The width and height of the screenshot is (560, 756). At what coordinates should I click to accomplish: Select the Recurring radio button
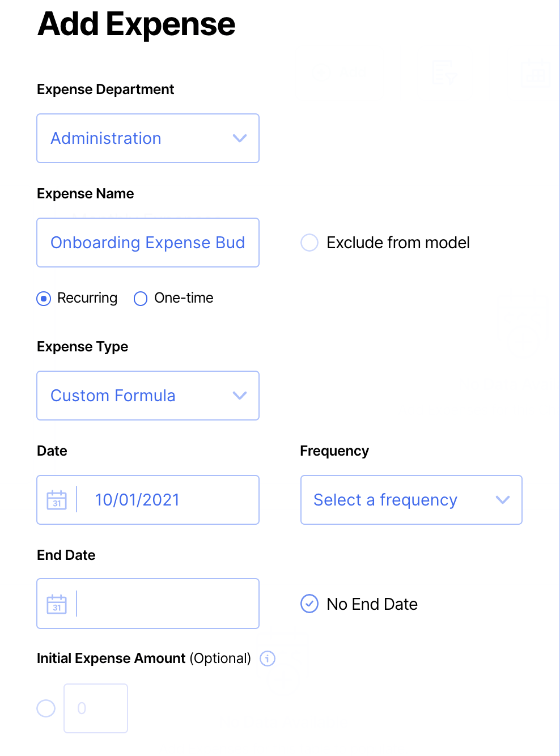[44, 298]
